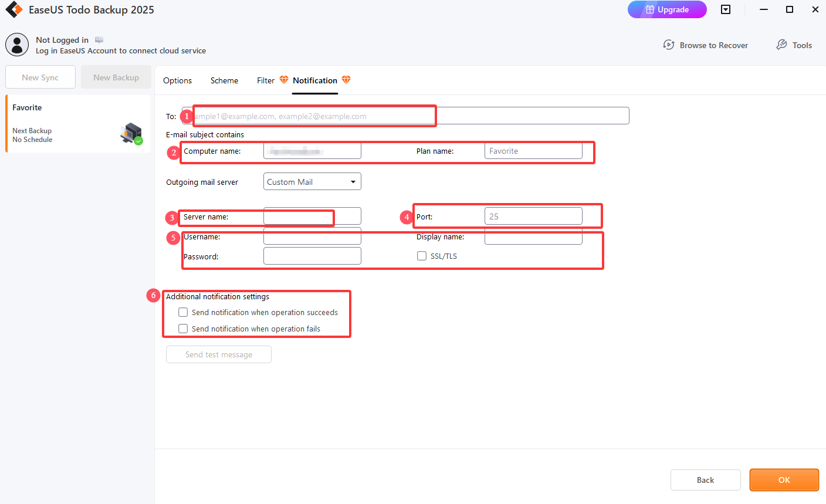Confirm with the OK button

[x=784, y=480]
